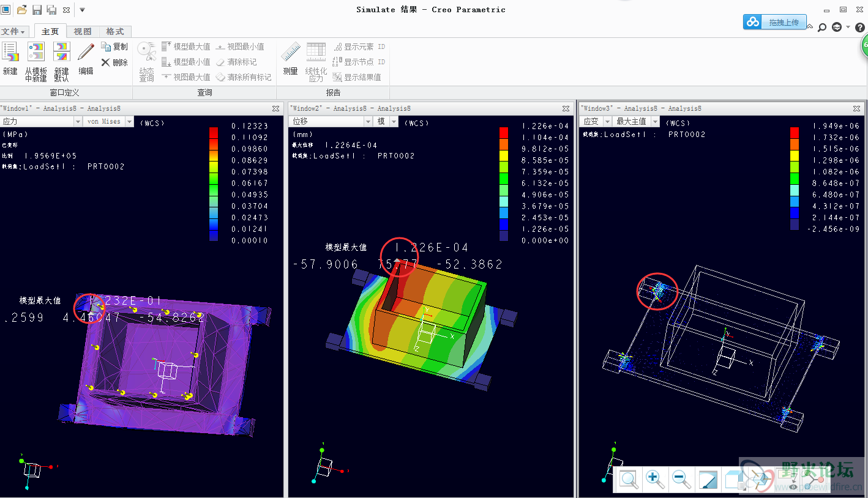Click the 删除 delete button
Viewport: 868px width, 498px height.
[114, 62]
